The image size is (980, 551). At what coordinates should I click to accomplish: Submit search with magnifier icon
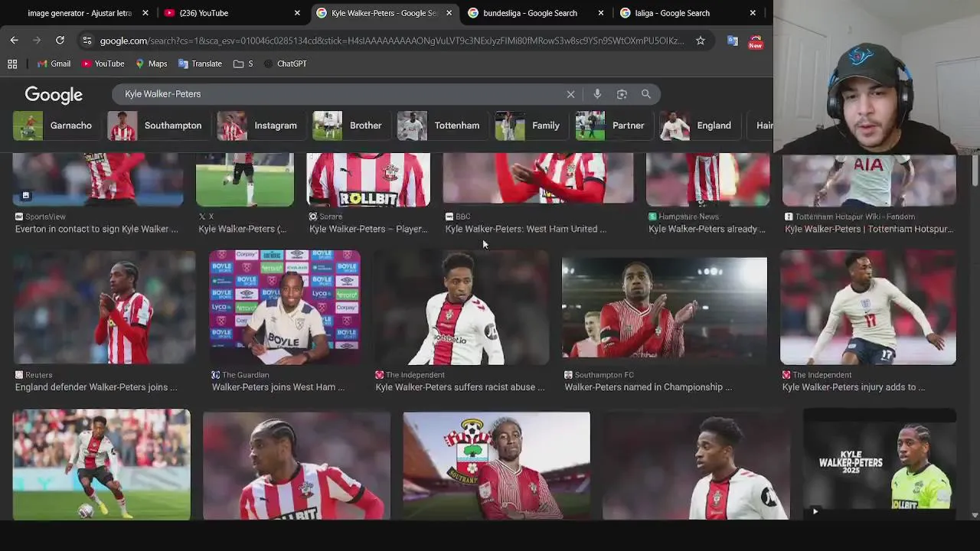click(646, 94)
